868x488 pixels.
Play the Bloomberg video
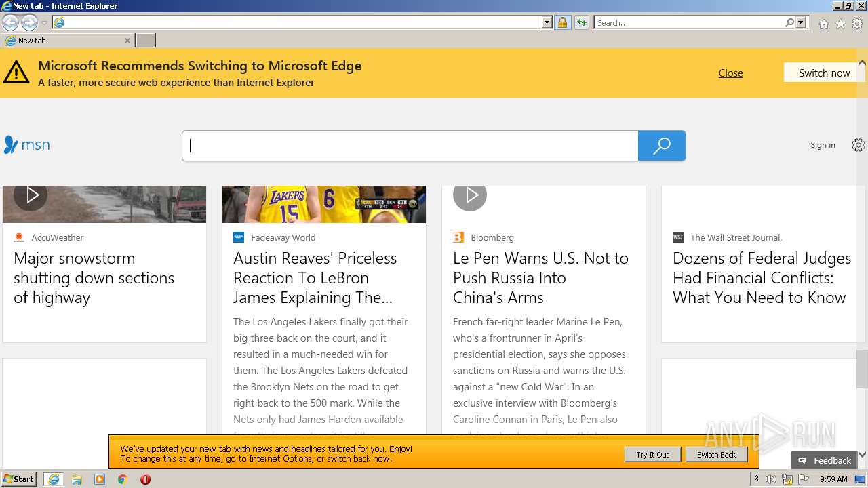pos(470,196)
